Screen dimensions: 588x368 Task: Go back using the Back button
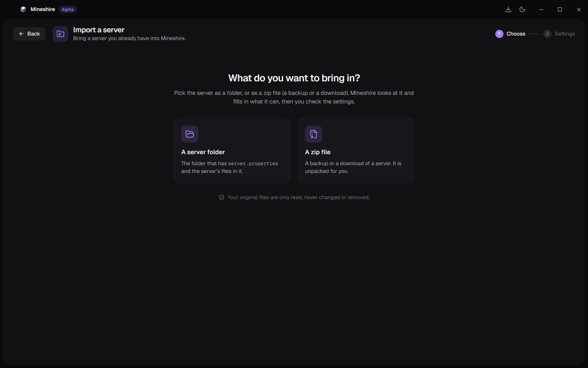[x=29, y=34]
